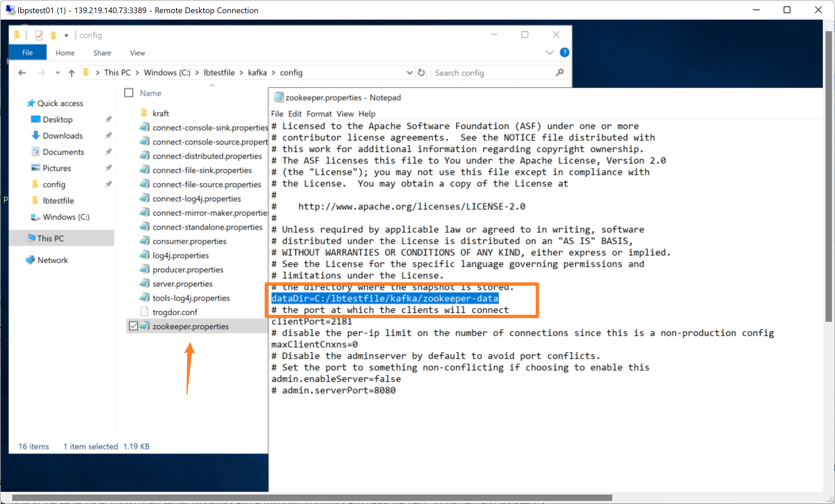Screen dimensions: 835x504
Task: Click the Back navigation arrow
Action: pos(22,73)
